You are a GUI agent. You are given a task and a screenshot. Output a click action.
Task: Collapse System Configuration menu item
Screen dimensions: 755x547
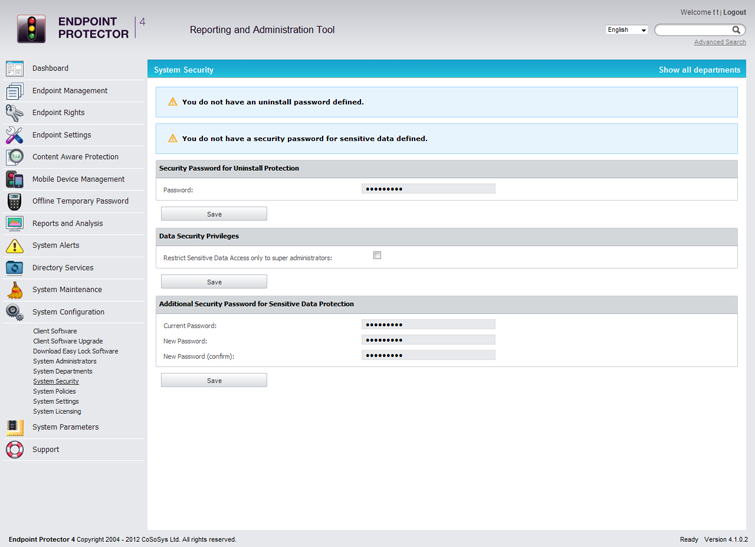pos(68,312)
